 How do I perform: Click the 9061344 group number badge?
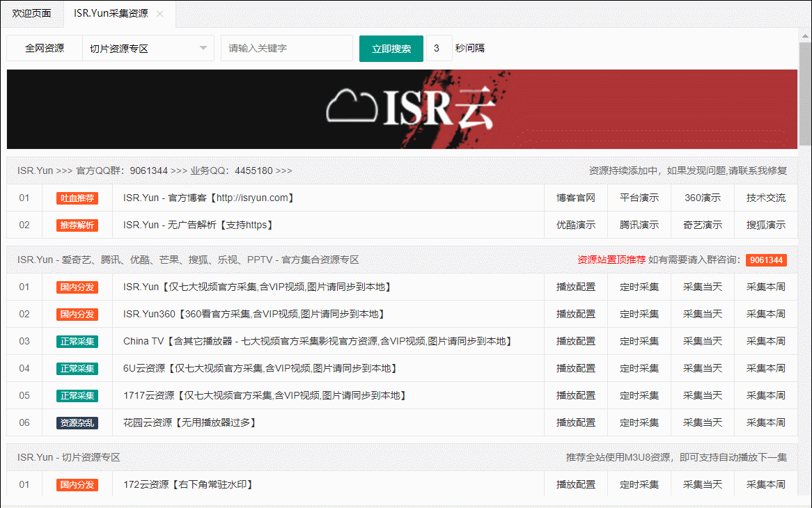765,260
